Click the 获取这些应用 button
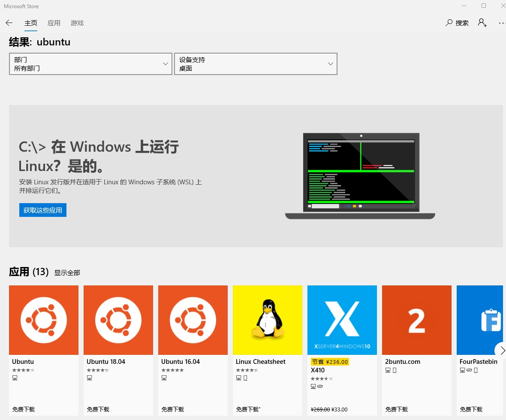 click(42, 210)
